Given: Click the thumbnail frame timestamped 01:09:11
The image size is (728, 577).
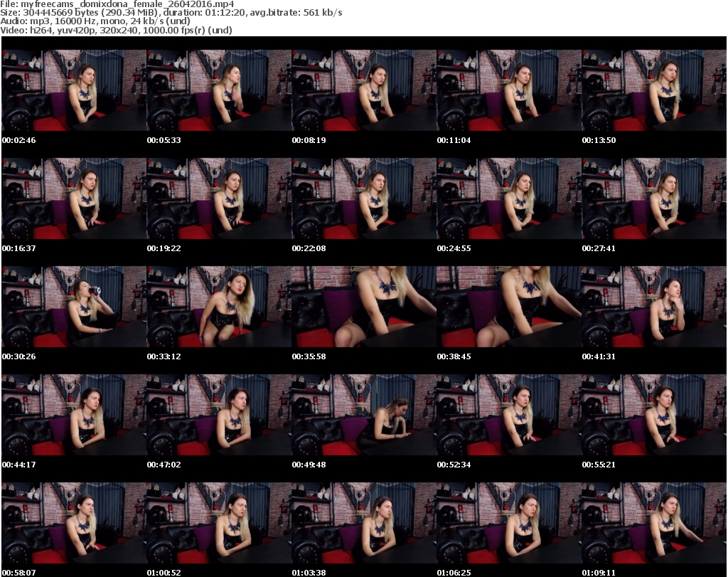Looking at the screenshot, I should click(654, 523).
